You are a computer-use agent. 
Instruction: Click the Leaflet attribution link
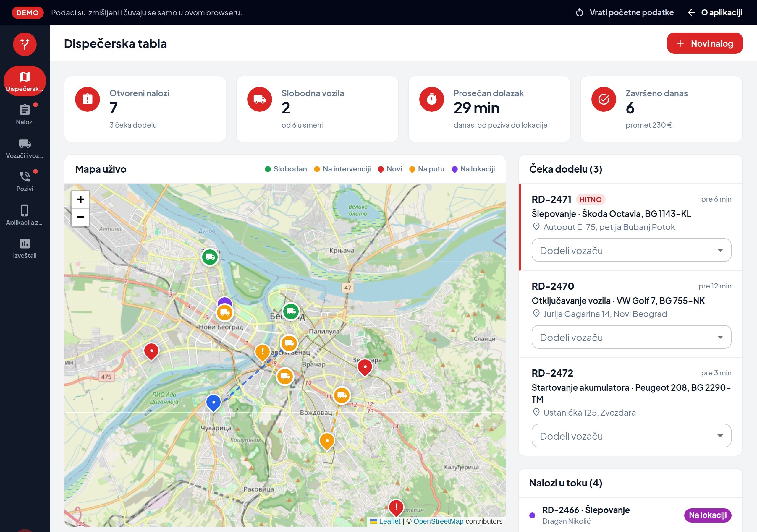click(x=385, y=521)
